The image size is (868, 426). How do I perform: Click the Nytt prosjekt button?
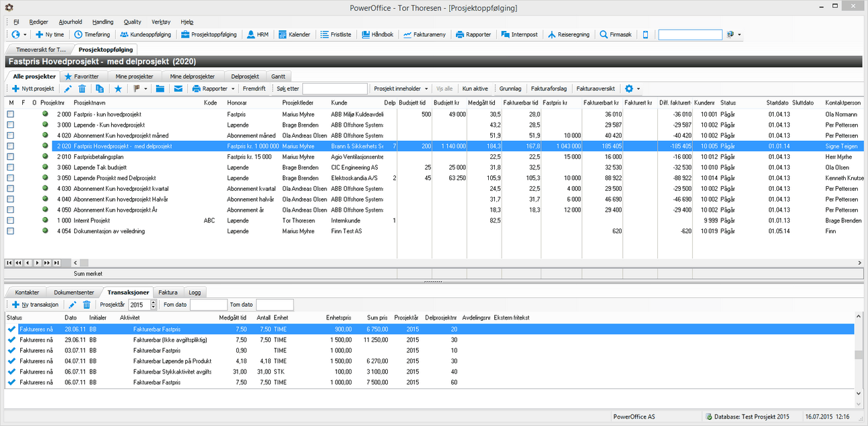click(x=33, y=88)
